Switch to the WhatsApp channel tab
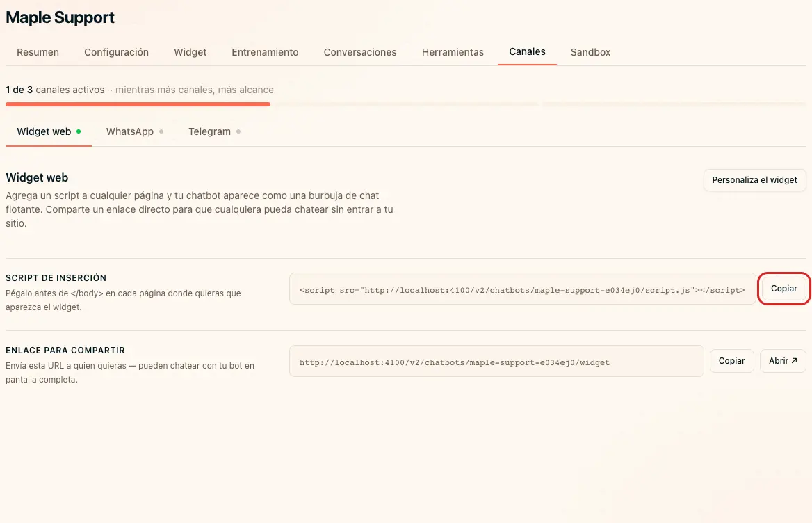This screenshot has width=812, height=523. click(135, 131)
